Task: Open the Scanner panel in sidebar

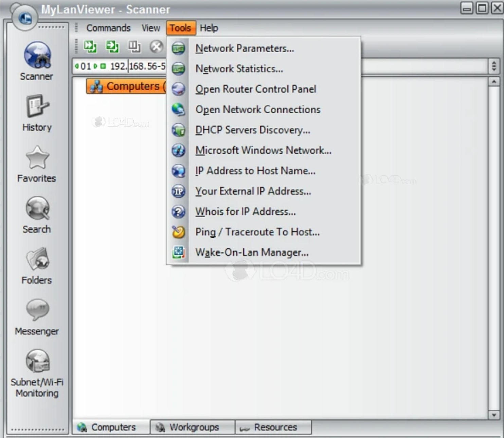Action: point(37,61)
